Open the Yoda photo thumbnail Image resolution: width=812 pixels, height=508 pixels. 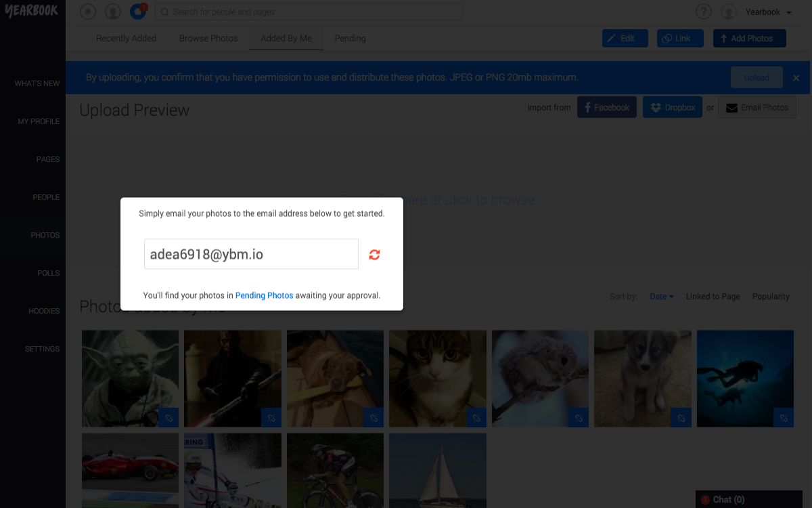click(130, 379)
